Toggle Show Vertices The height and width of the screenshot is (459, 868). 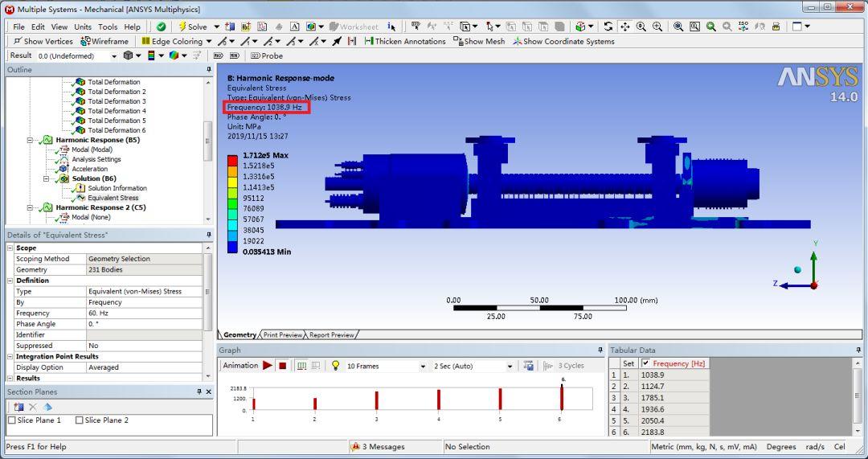[43, 41]
